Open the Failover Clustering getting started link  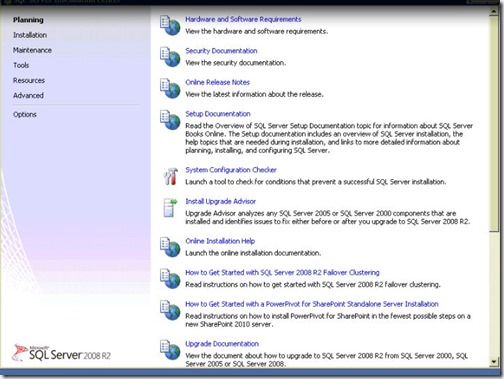pyautogui.click(x=282, y=272)
